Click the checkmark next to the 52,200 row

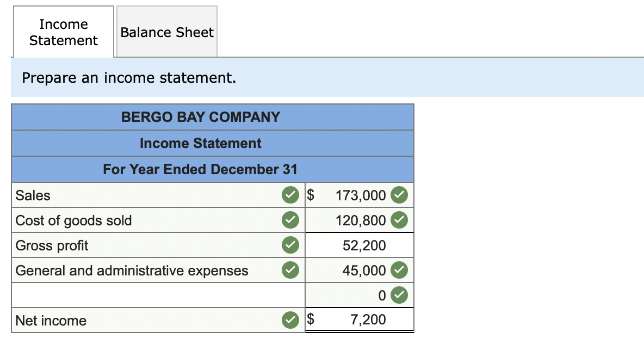tap(290, 245)
